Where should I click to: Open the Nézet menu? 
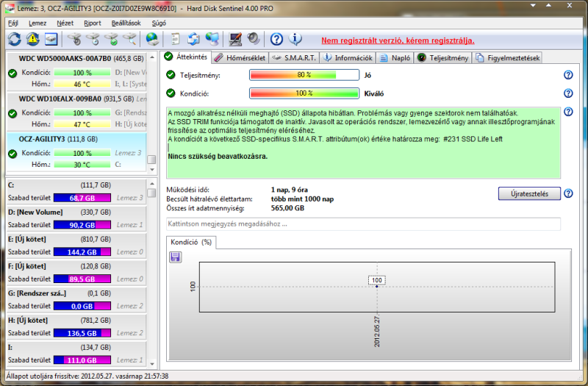coord(65,24)
